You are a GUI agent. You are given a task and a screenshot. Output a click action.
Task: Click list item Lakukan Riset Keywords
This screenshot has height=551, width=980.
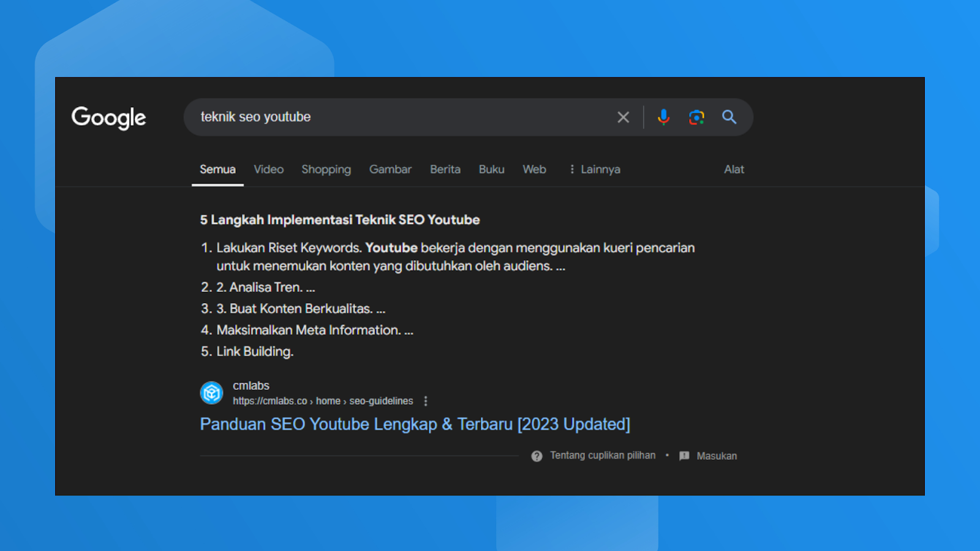tap(456, 257)
